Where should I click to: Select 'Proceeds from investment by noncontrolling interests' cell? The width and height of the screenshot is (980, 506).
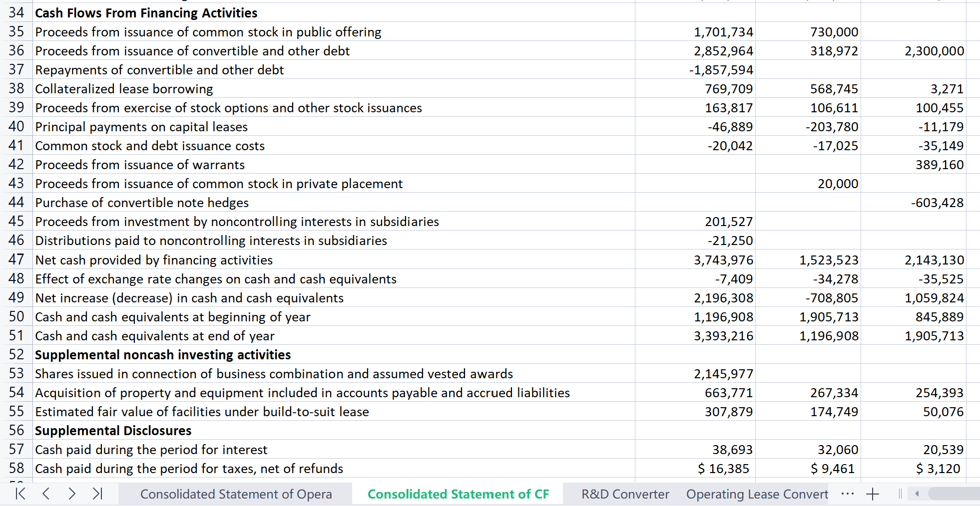(334, 221)
